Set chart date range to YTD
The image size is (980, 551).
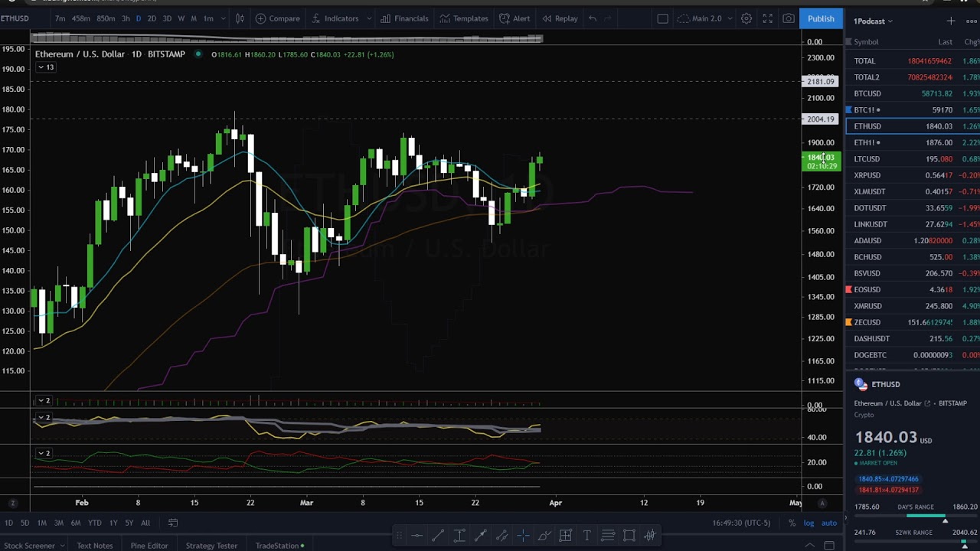point(94,523)
